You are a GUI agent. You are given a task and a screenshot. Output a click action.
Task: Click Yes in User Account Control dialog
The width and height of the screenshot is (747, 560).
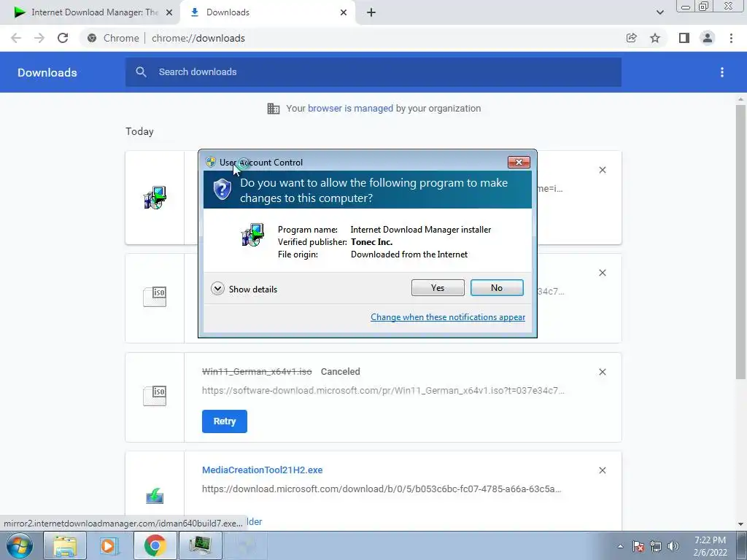[x=438, y=287]
